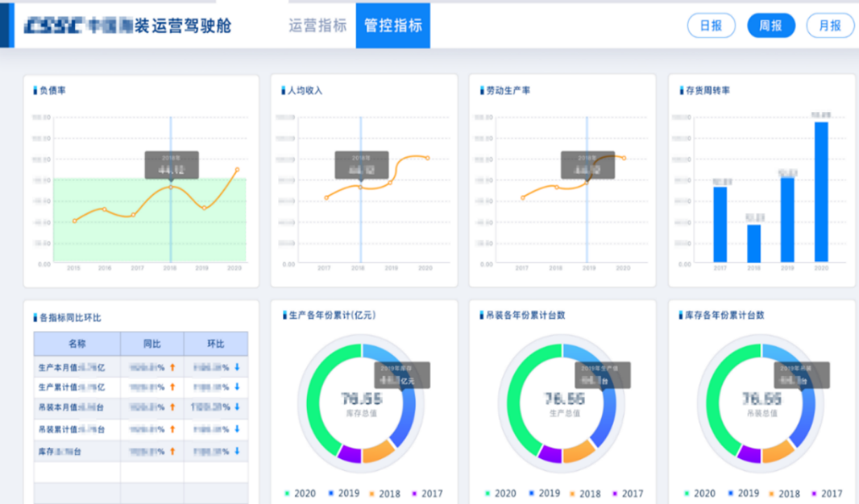859x504 pixels.
Task: Click purple segment of 生产各年份累计 donut
Action: coord(349,454)
